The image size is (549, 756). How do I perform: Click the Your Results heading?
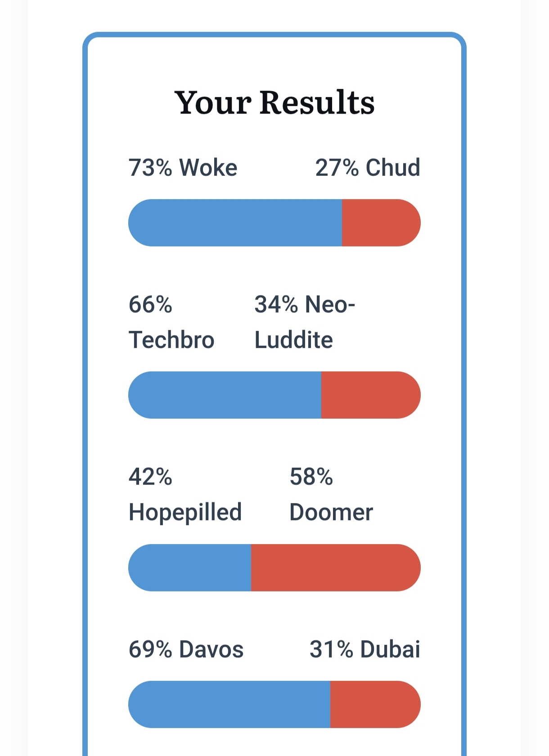tap(274, 103)
